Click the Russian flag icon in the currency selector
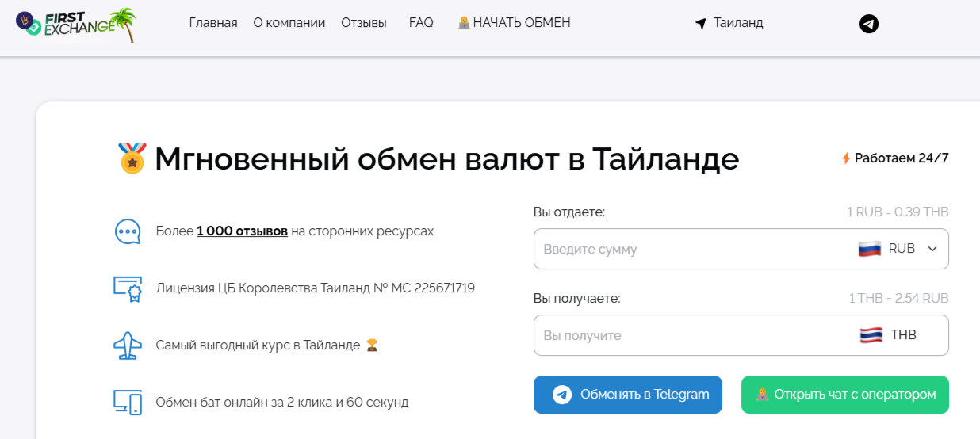Viewport: 980px width, 439px height. [870, 249]
